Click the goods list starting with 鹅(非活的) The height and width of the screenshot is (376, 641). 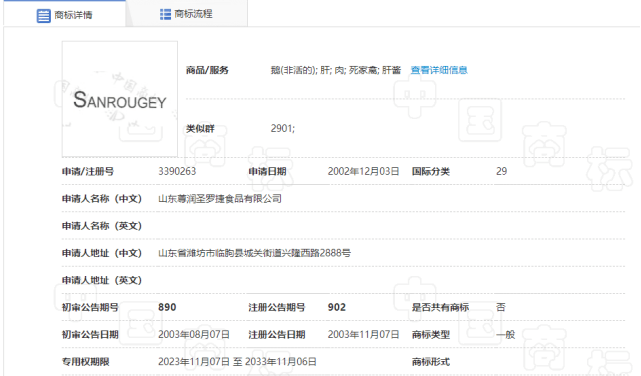point(336,70)
